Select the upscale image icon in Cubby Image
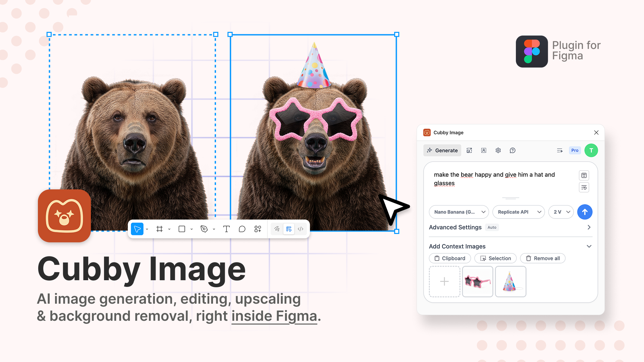Image resolution: width=644 pixels, height=362 pixels. point(469,150)
